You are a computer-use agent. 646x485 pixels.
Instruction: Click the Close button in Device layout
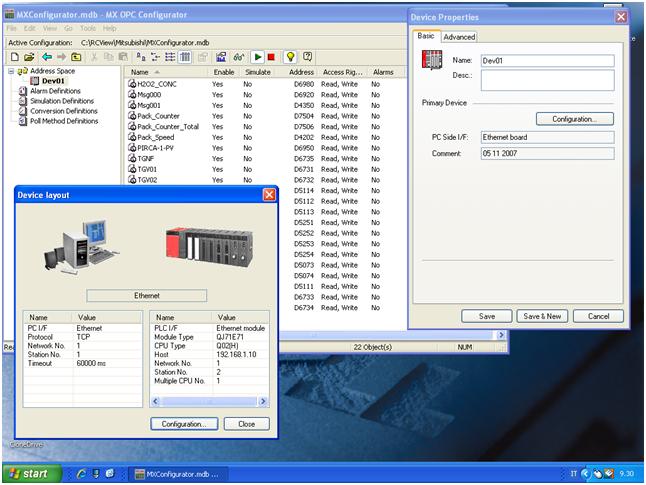[x=246, y=424]
